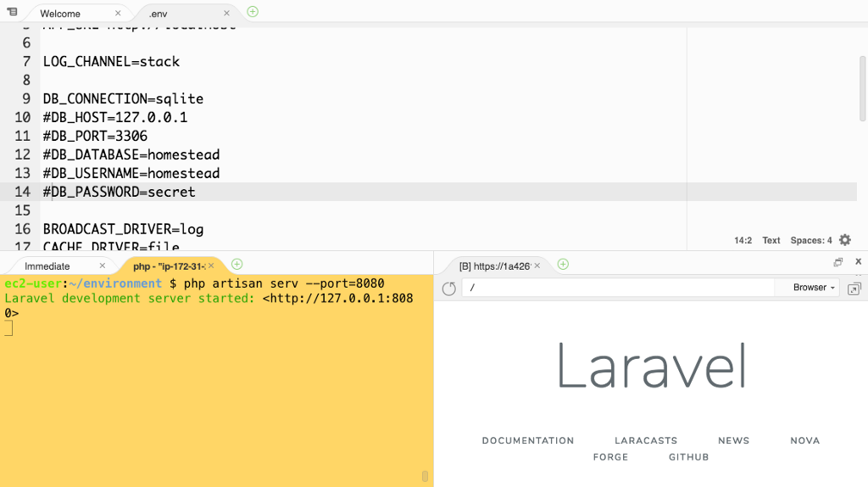Open the editor pane tab list icon
This screenshot has height=487, width=868.
pyautogui.click(x=12, y=12)
